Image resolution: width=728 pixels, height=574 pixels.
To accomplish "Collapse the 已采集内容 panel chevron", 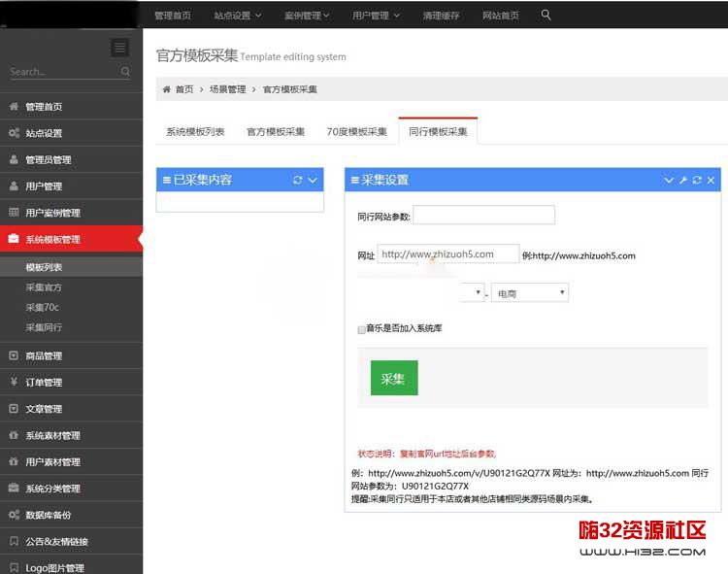I will click(x=313, y=180).
